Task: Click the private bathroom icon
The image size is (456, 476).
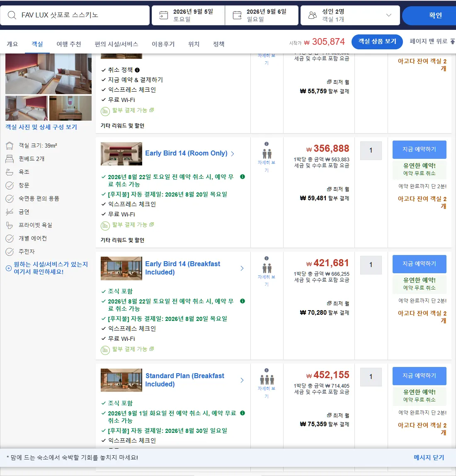Action: 10,225
